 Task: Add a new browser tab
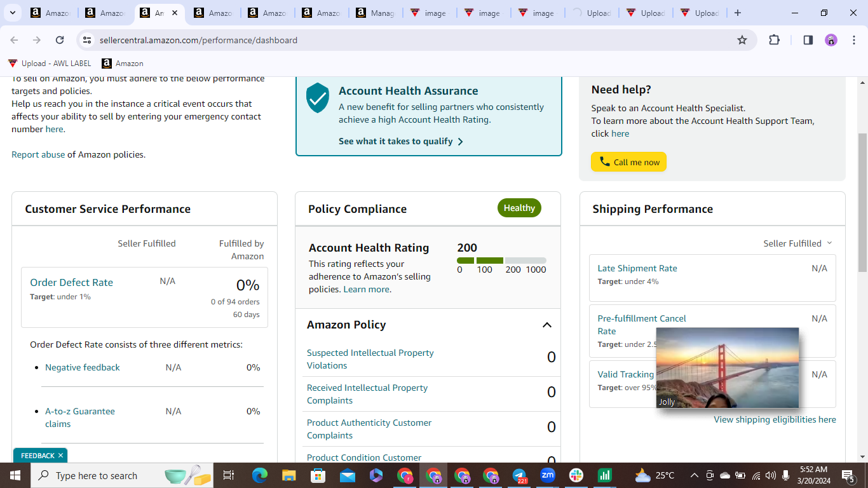[x=737, y=13]
